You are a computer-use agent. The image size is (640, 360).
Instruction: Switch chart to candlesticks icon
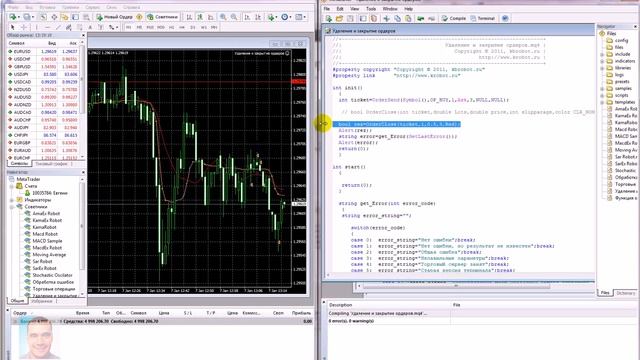pyautogui.click(x=200, y=17)
